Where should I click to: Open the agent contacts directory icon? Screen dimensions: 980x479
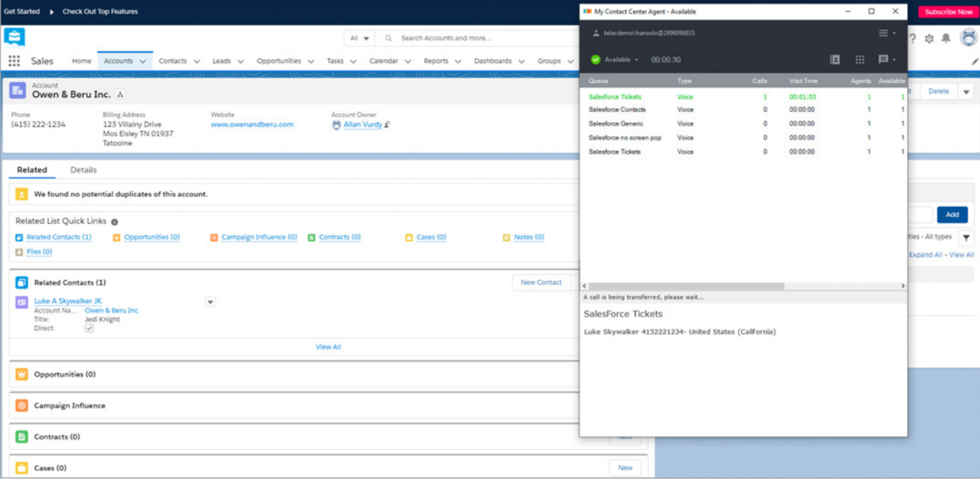pos(835,60)
